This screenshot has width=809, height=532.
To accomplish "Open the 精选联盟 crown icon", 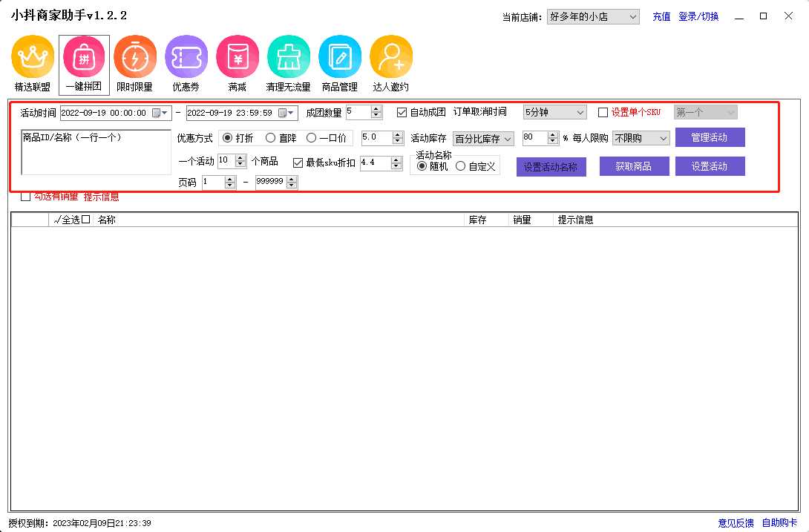I will point(33,57).
